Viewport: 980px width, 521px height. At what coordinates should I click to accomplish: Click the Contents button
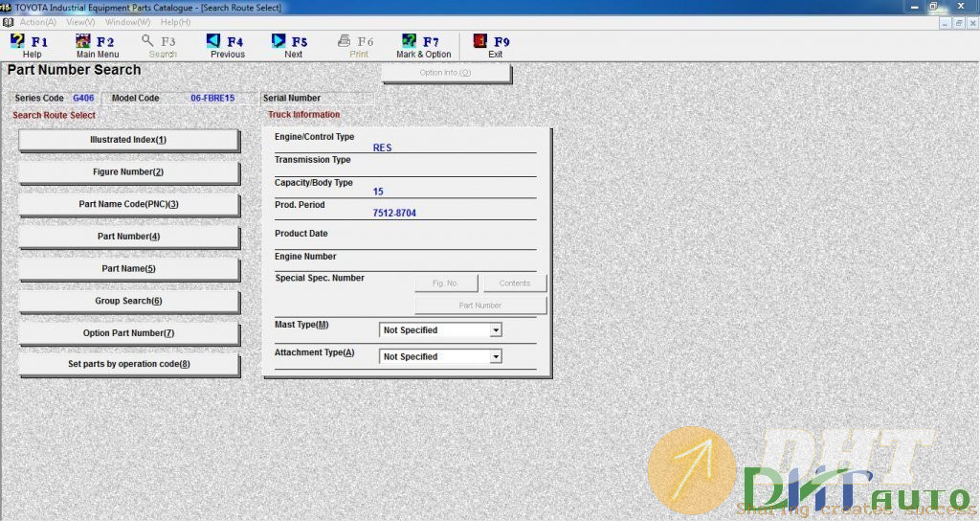514,283
